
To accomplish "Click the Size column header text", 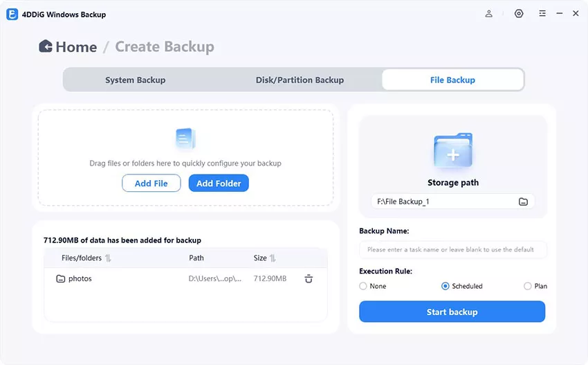I will [x=260, y=258].
